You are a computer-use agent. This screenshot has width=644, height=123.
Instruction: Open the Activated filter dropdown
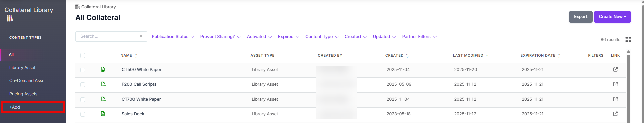pyautogui.click(x=259, y=37)
